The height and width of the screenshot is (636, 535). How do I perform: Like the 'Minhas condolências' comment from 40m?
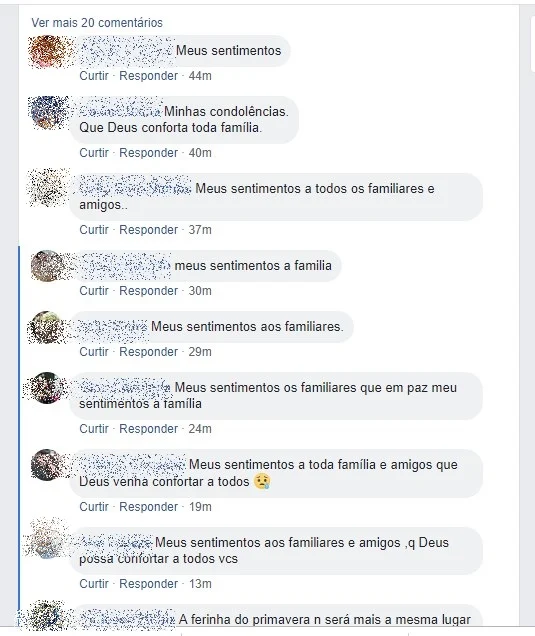tap(94, 153)
